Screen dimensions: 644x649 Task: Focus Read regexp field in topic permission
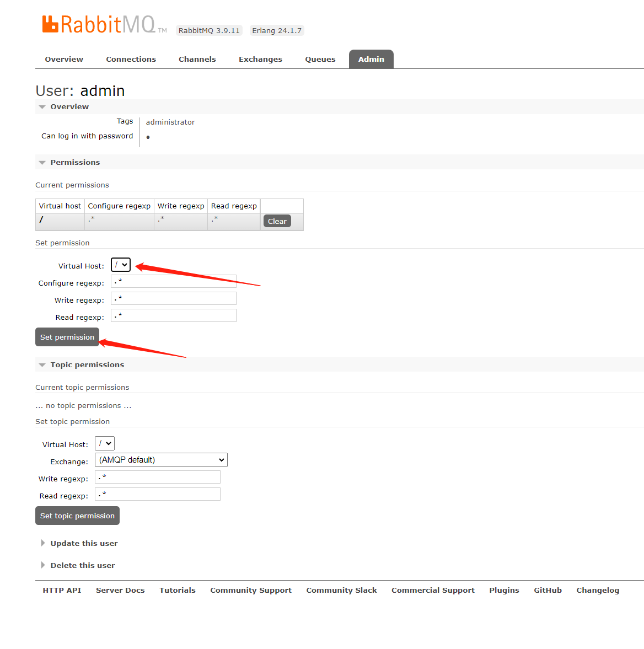(x=158, y=494)
